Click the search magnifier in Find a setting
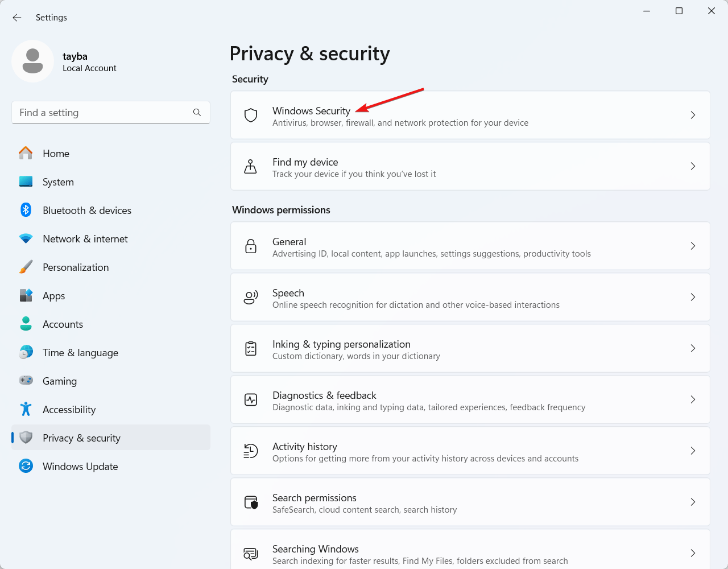728x569 pixels. click(x=197, y=113)
